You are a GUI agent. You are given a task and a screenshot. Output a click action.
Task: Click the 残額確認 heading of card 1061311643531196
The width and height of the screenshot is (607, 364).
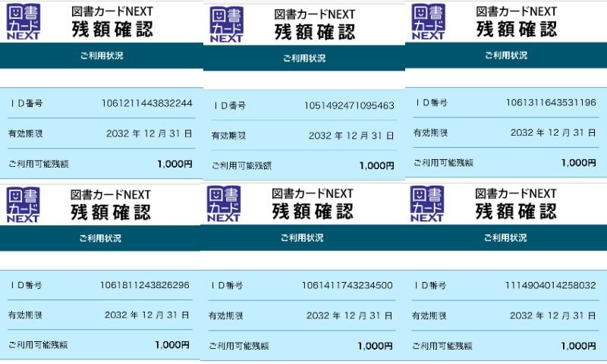pos(517,30)
